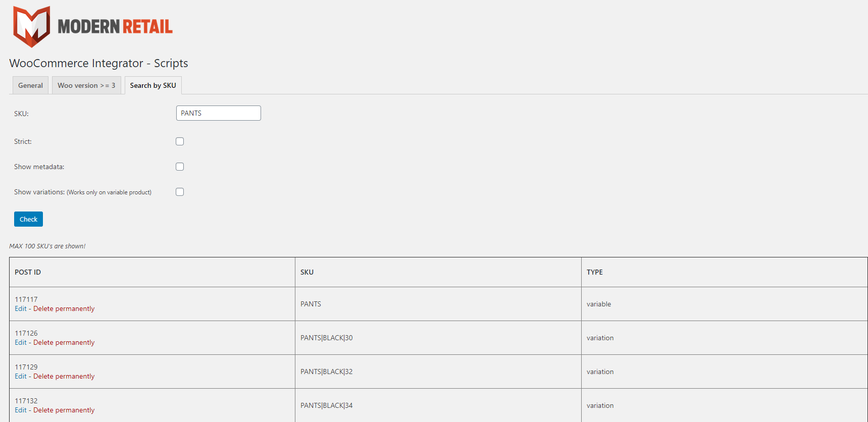Delete post 117117 permanently
868x422 pixels.
64,308
